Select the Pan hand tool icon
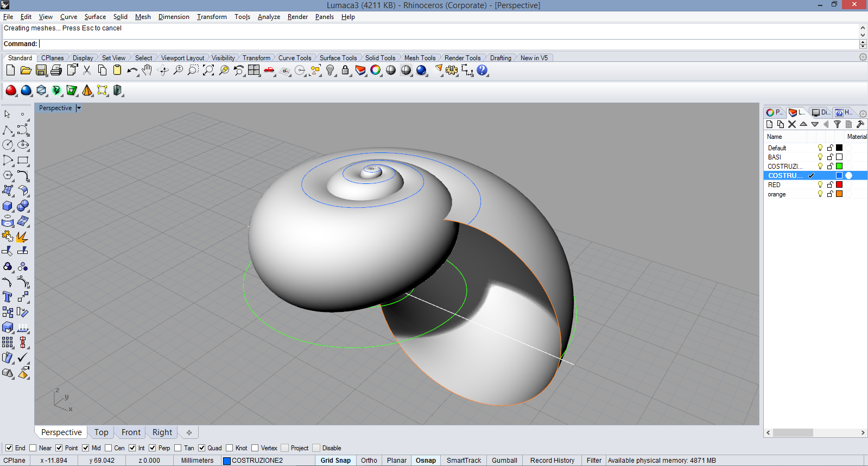 coord(147,71)
